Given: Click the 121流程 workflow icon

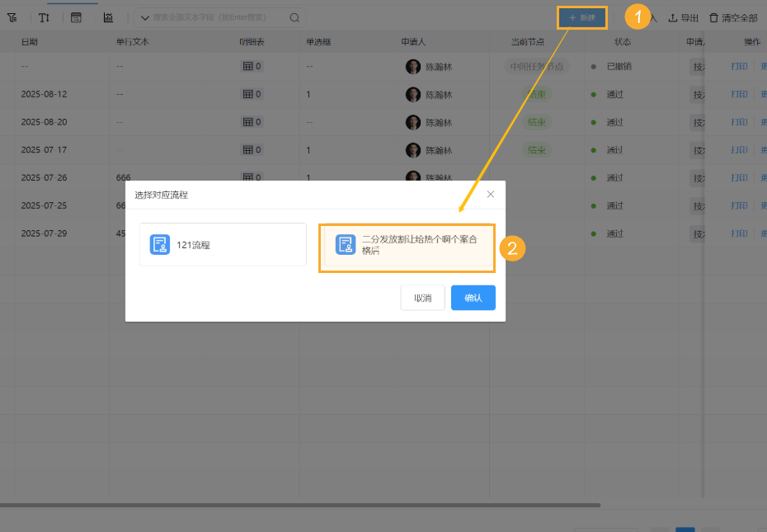Looking at the screenshot, I should coord(160,244).
